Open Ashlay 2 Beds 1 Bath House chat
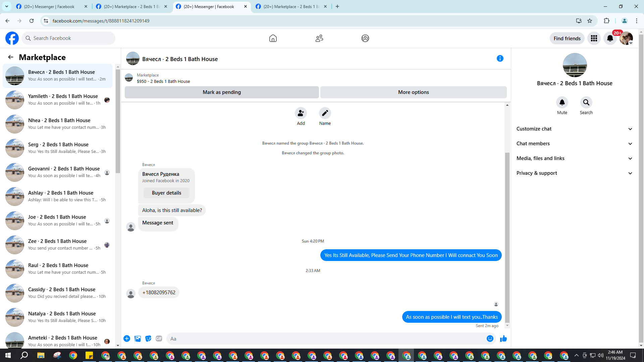The height and width of the screenshot is (362, 644). [58, 197]
